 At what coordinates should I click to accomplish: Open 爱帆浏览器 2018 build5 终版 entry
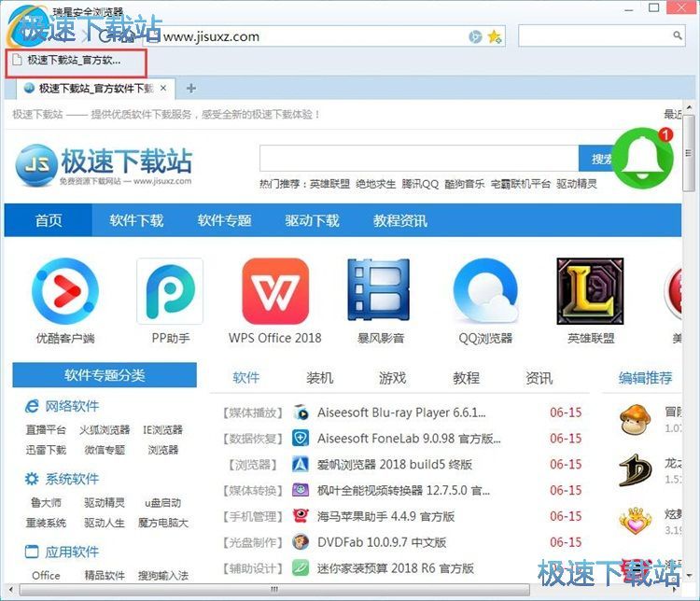pyautogui.click(x=395, y=465)
